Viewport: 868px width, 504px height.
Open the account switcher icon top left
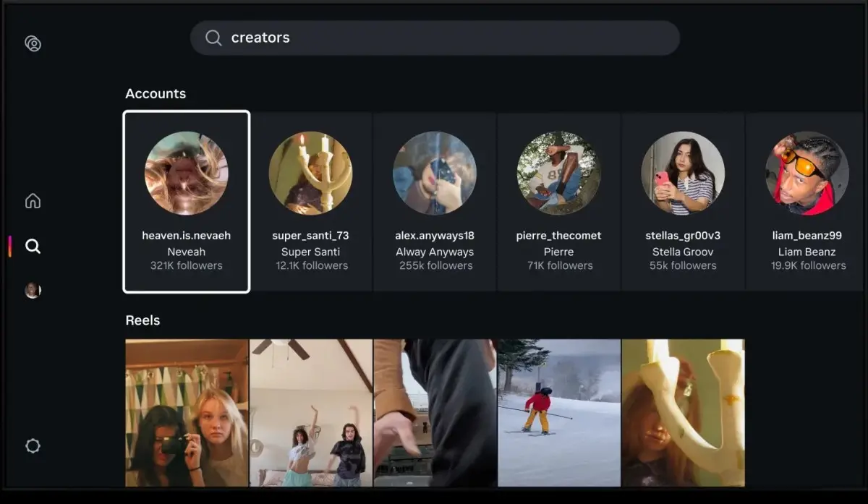(33, 43)
